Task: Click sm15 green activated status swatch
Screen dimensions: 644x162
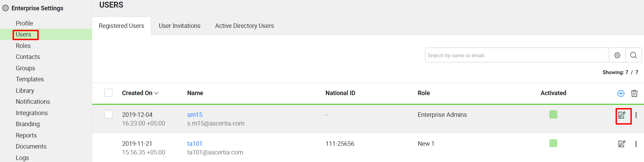Action: point(553,114)
